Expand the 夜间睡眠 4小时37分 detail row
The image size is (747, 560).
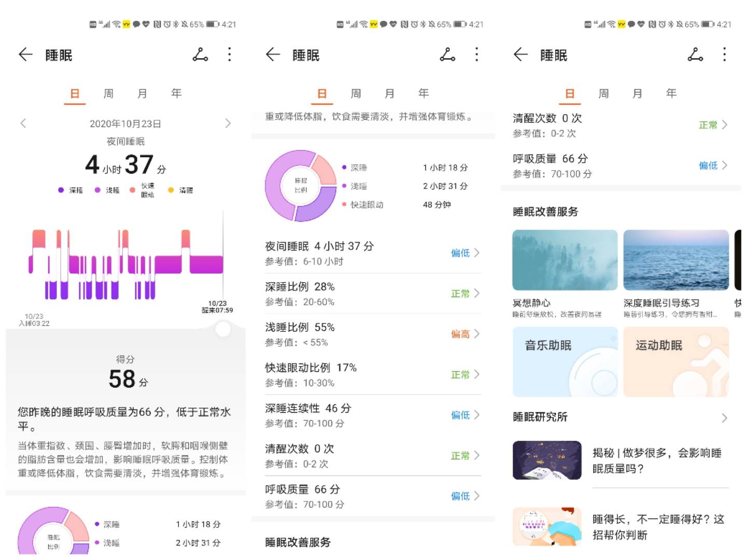click(x=372, y=253)
